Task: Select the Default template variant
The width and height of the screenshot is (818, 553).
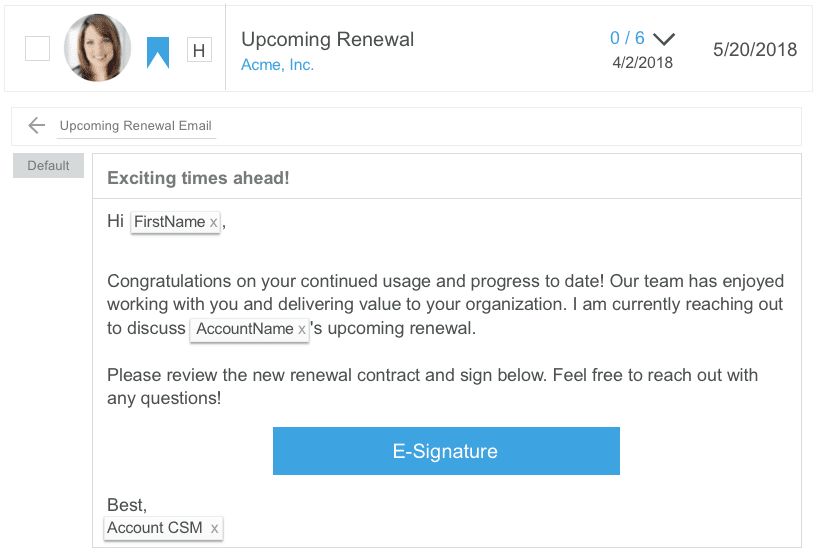Action: coord(48,166)
